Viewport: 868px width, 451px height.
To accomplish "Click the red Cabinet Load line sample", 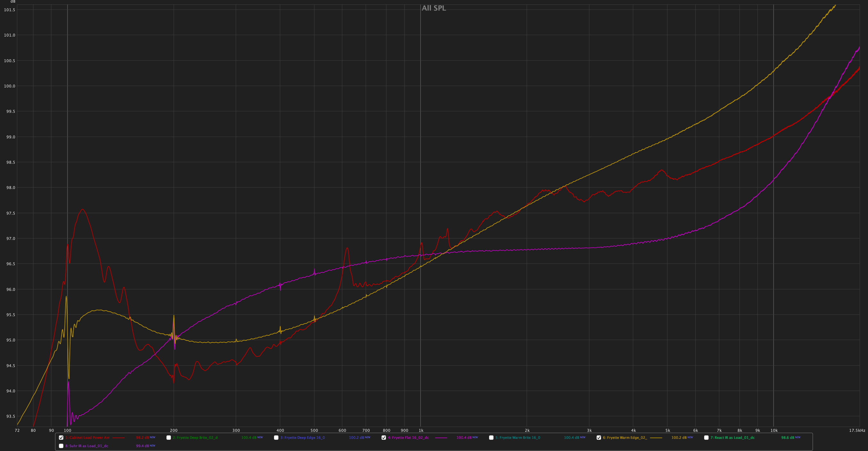I will 118,438.
